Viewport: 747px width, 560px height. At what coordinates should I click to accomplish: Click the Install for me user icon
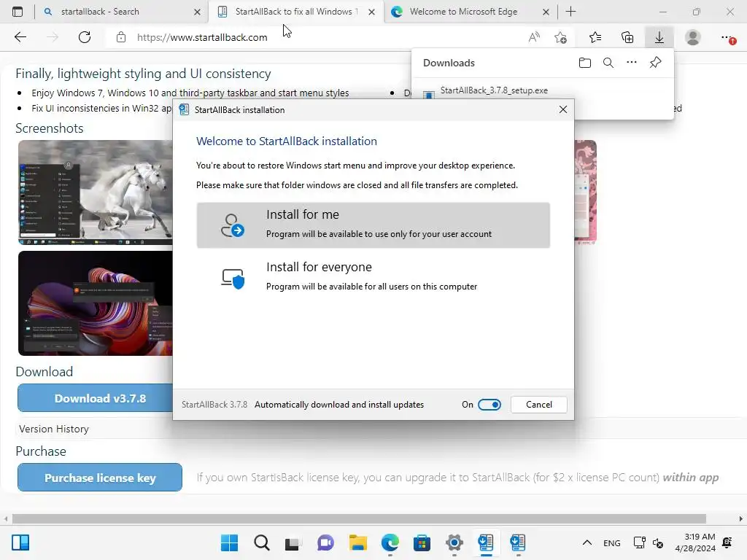click(232, 225)
